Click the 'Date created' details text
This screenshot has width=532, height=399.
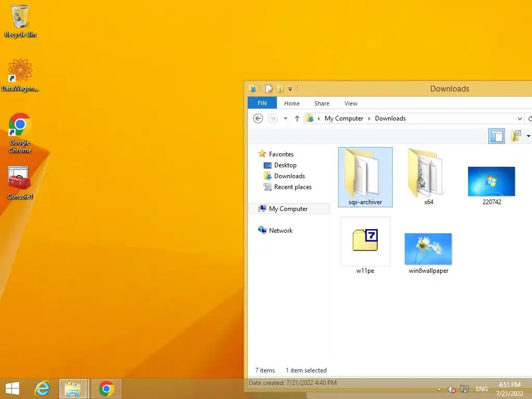[x=293, y=383]
